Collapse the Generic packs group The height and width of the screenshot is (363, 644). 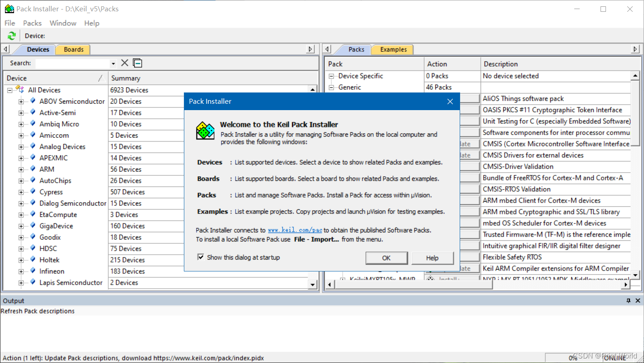tap(332, 87)
